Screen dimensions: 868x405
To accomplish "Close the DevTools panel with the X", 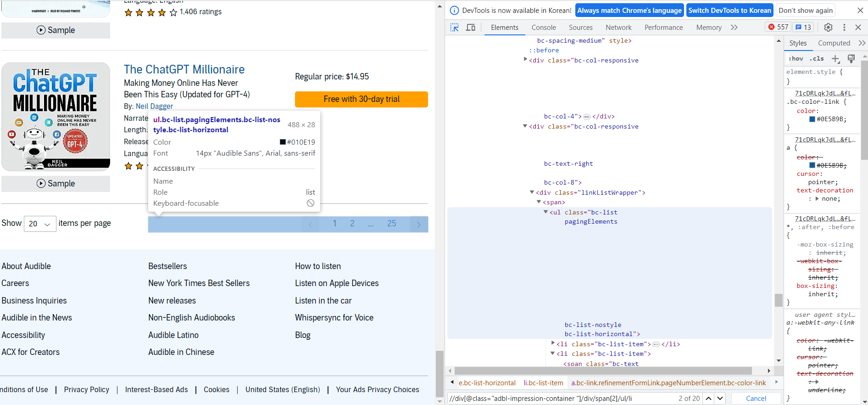I will [858, 28].
